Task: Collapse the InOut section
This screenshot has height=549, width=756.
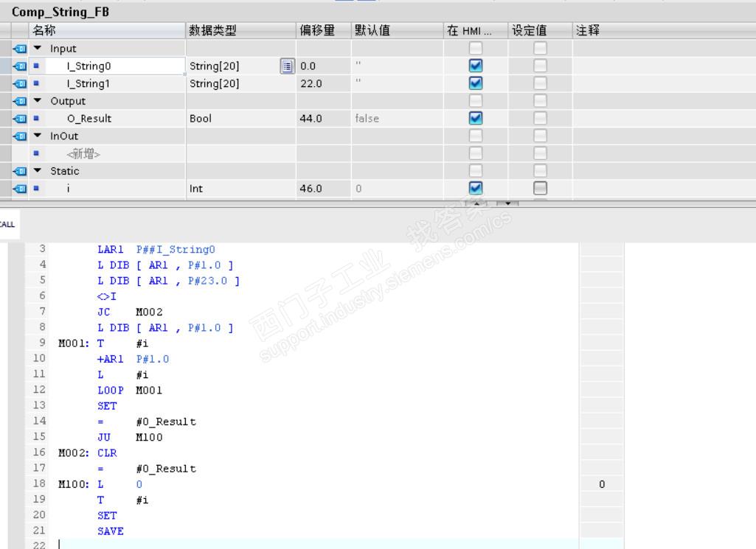Action: pos(37,136)
